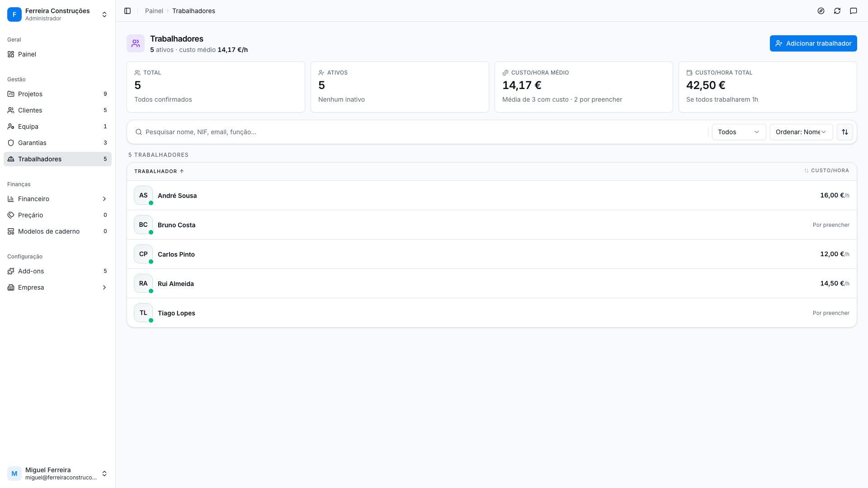This screenshot has height=488, width=868.
Task: Click the F logo of Ferreira Construções
Action: [14, 14]
